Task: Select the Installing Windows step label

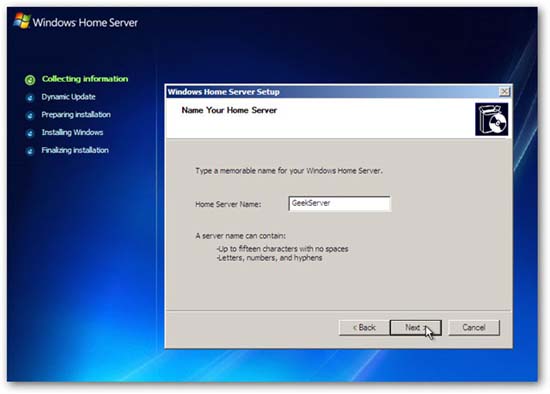Action: tap(72, 133)
